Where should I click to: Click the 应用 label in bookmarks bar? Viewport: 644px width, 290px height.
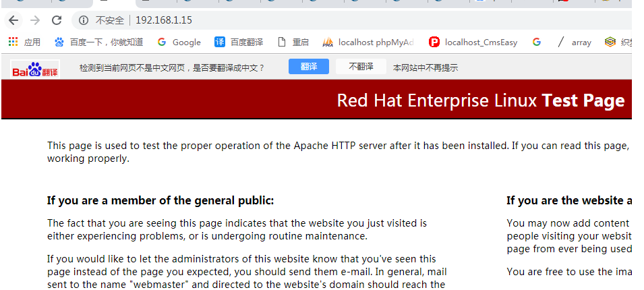pos(32,42)
